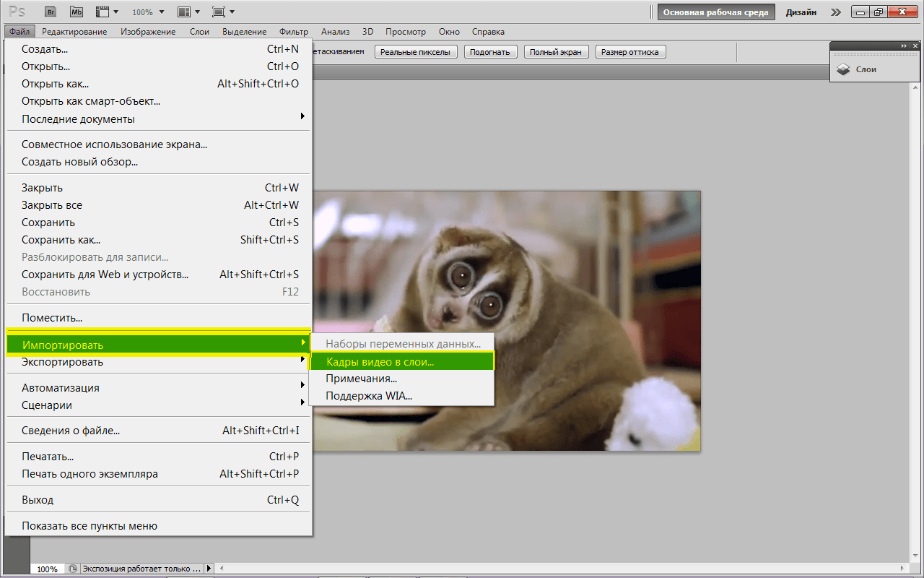
Task: Click the zoom percentage field in status bar
Action: point(48,569)
